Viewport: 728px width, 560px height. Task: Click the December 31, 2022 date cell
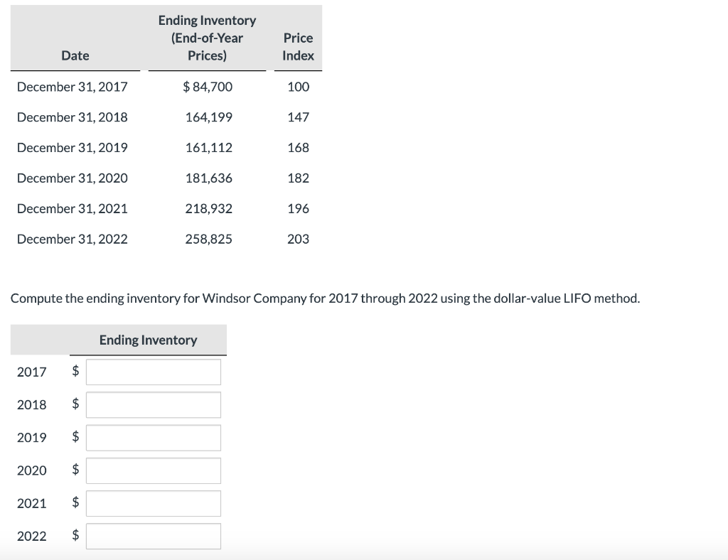click(x=72, y=239)
